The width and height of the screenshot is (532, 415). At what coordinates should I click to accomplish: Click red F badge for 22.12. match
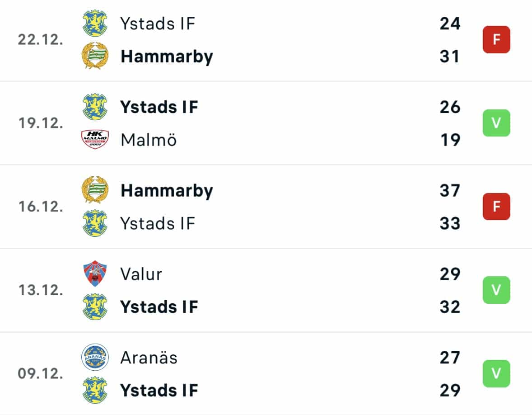point(496,39)
